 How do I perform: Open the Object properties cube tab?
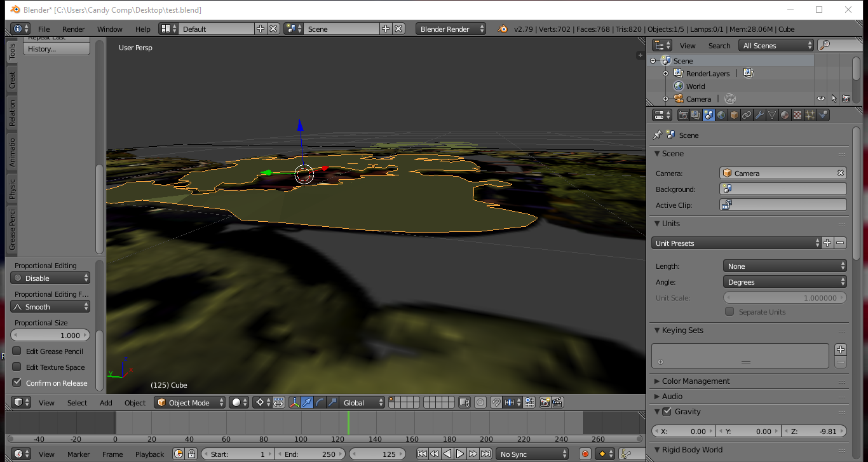coord(734,115)
